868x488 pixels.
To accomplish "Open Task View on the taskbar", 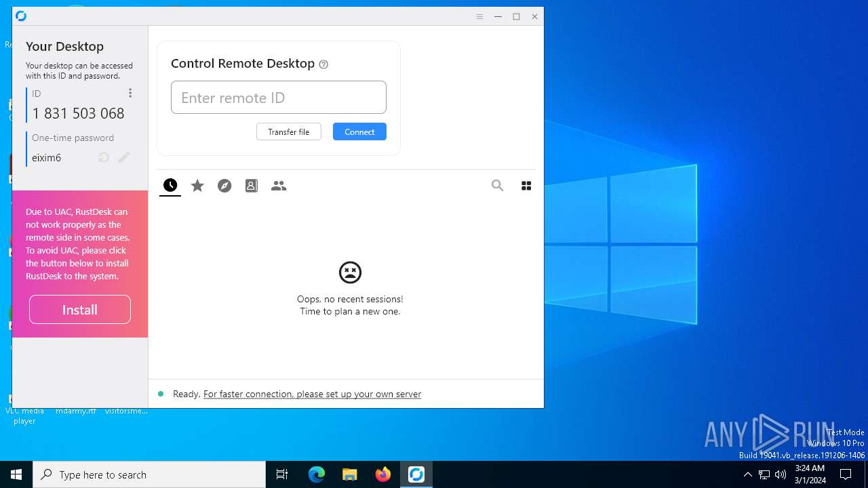I will pos(282,474).
